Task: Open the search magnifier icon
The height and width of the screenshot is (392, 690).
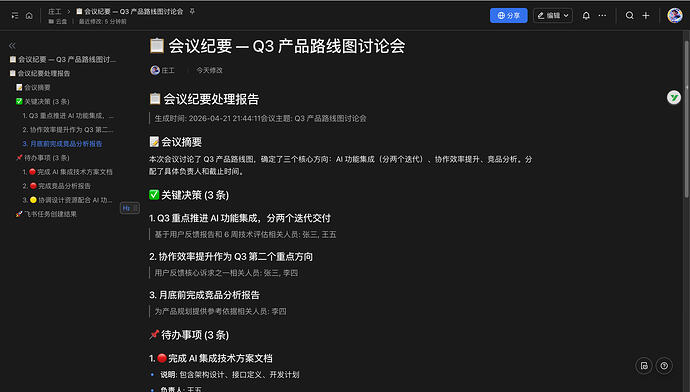Action: click(629, 15)
